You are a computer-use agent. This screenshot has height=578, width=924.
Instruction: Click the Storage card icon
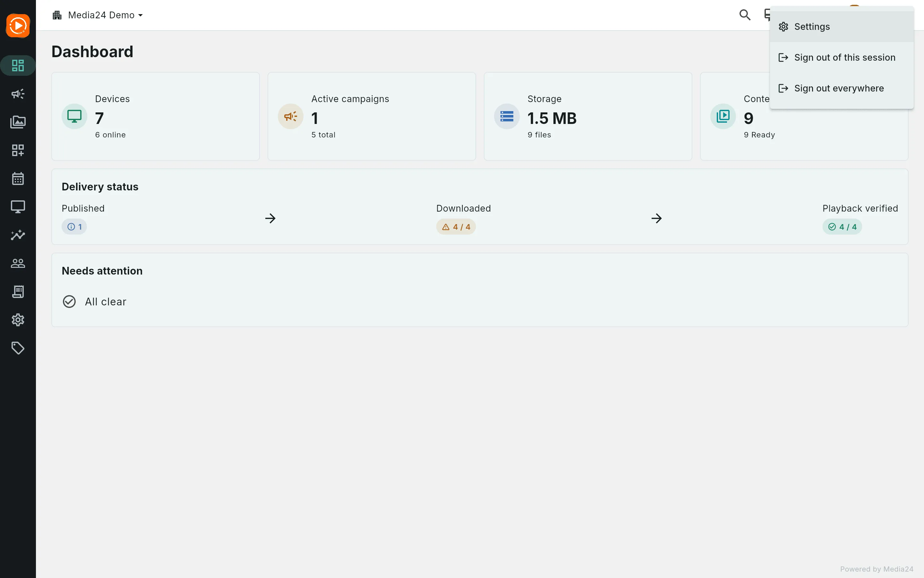507,116
